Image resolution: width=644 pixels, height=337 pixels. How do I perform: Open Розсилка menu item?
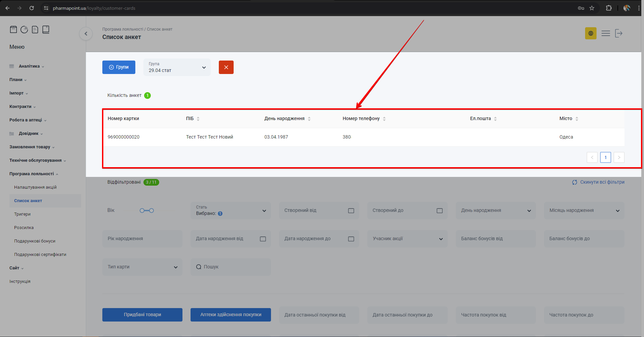[24, 228]
